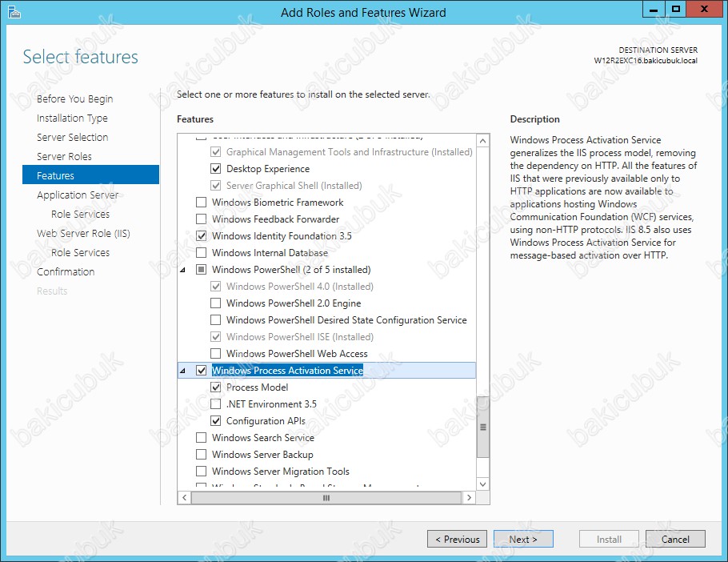Click the horizontal scrollbar thumb
The height and width of the screenshot is (562, 728).
(x=326, y=497)
